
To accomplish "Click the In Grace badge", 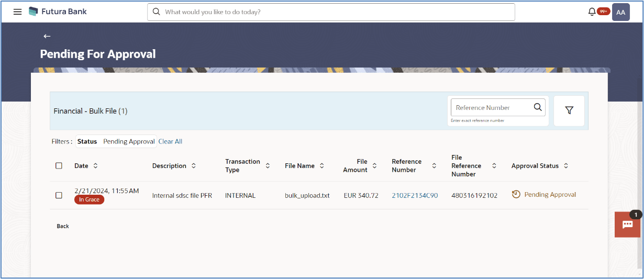I will pyautogui.click(x=89, y=199).
